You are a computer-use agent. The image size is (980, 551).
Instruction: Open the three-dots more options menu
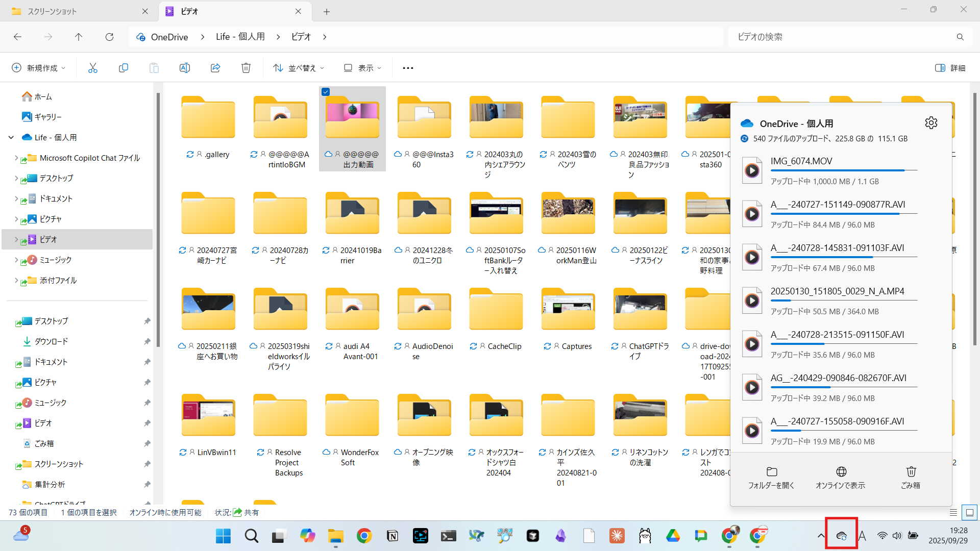point(408,68)
